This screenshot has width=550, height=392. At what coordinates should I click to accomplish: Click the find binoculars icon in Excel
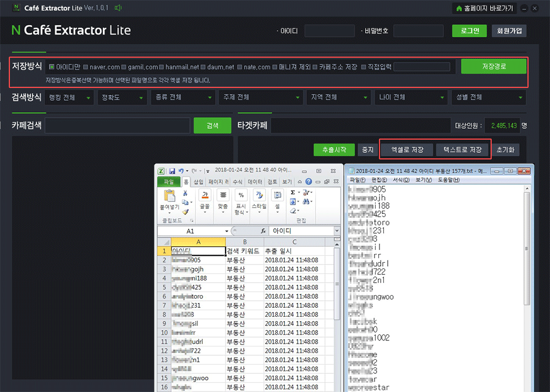(x=306, y=202)
